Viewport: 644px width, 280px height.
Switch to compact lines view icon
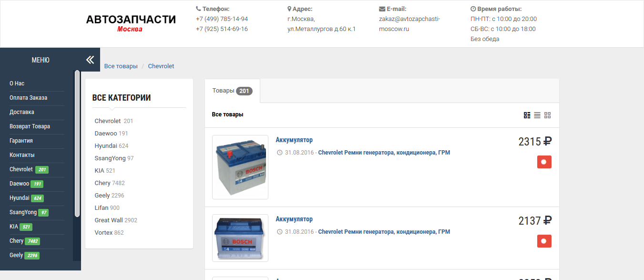click(537, 115)
